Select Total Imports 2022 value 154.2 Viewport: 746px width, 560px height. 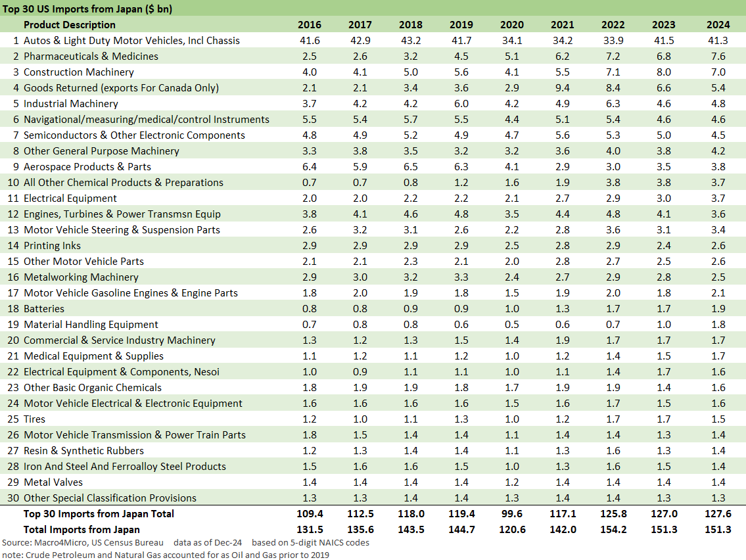coord(613,530)
